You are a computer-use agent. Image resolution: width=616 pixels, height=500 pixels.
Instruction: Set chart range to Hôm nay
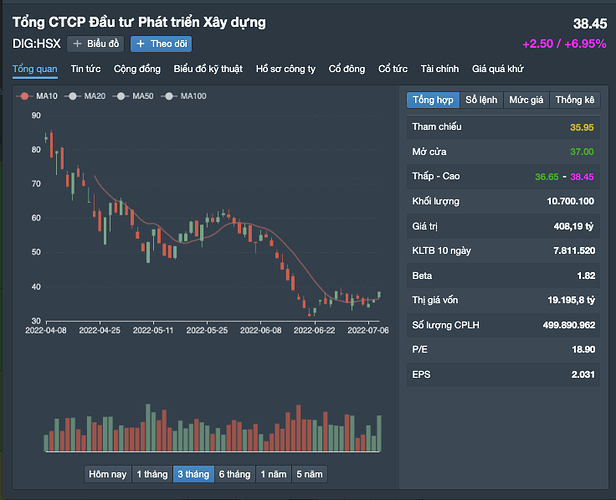(x=107, y=474)
